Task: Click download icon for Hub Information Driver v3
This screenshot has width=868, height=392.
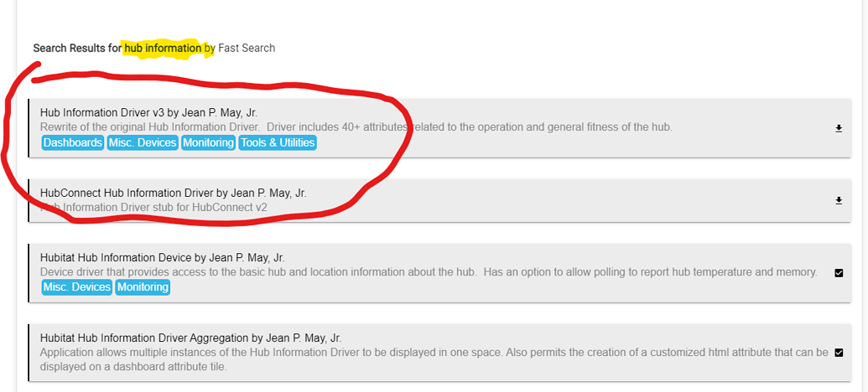Action: [x=839, y=128]
